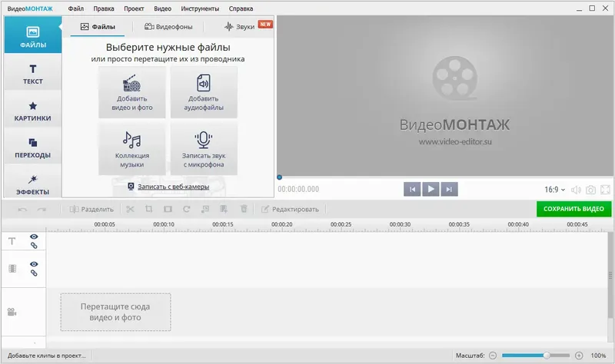Click the Разделить toolbar button
This screenshot has height=364, width=615.
[91, 209]
